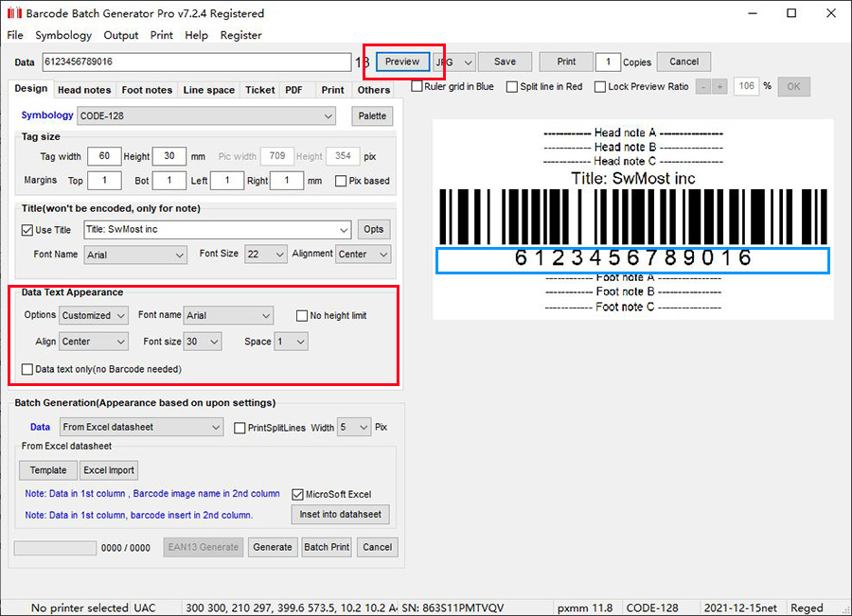Click the Tag Height field
The image size is (852, 616).
(x=169, y=156)
